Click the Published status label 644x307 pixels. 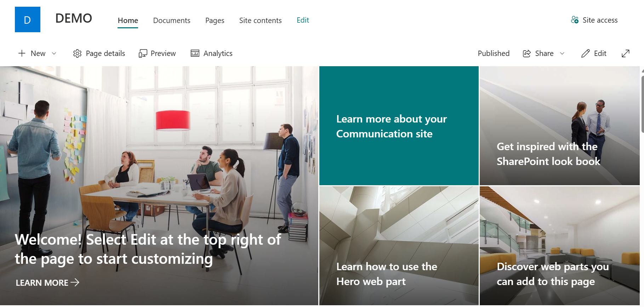click(494, 53)
